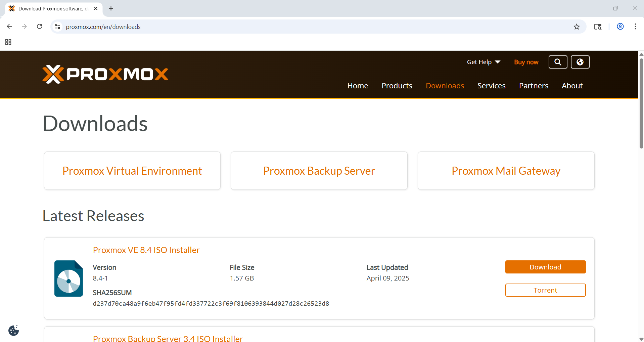This screenshot has width=644, height=342.
Task: Open the site information icon in address bar
Action: point(57,27)
